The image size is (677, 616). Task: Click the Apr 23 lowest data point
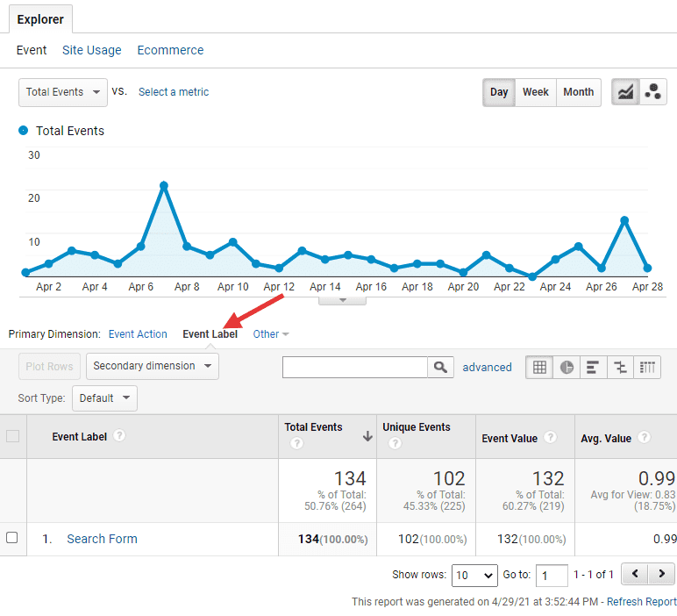(532, 276)
